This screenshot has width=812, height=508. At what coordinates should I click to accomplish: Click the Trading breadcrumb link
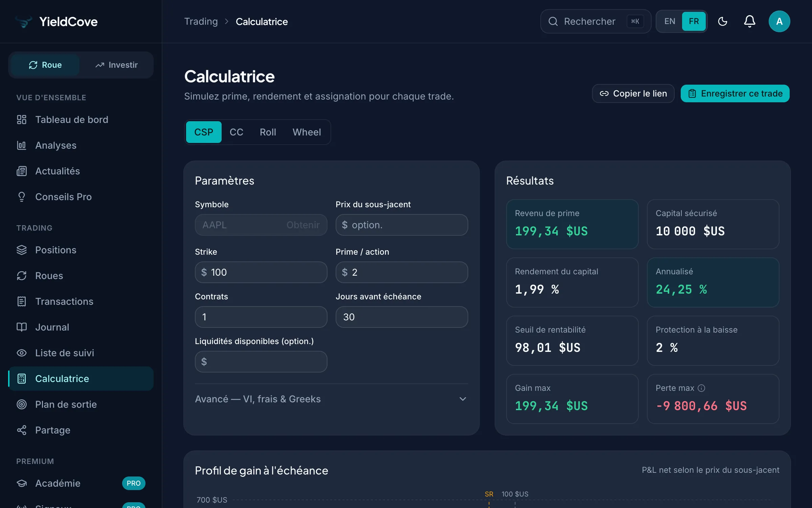(x=201, y=22)
